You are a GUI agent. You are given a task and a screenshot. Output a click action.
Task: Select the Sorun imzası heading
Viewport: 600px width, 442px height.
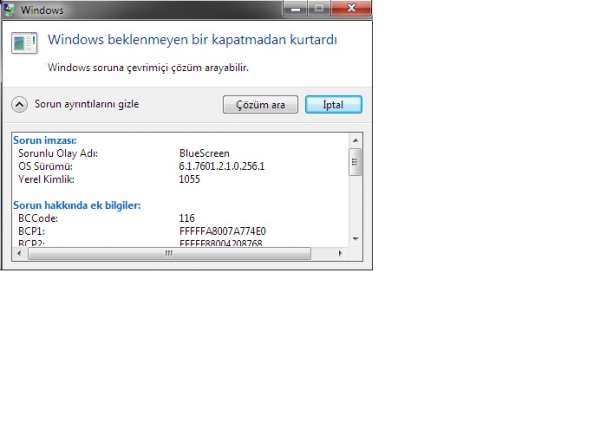45,140
